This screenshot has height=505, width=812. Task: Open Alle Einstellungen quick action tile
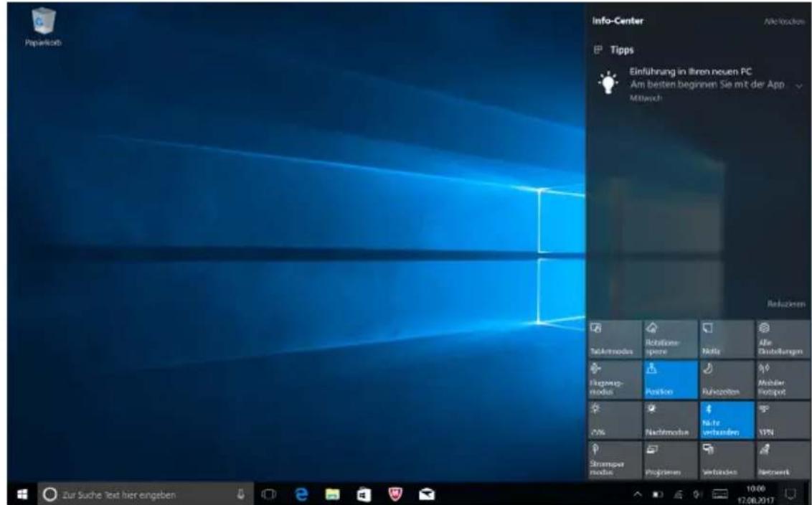pos(783,339)
